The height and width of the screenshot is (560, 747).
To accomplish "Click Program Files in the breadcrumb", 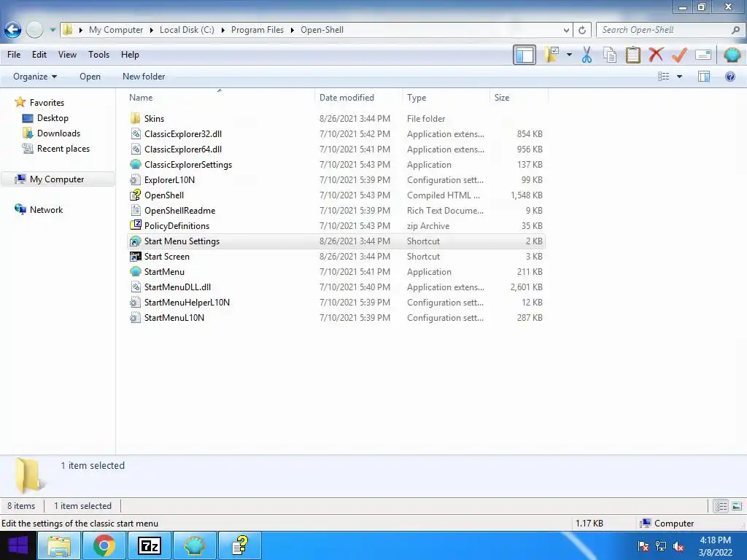I will pos(258,30).
